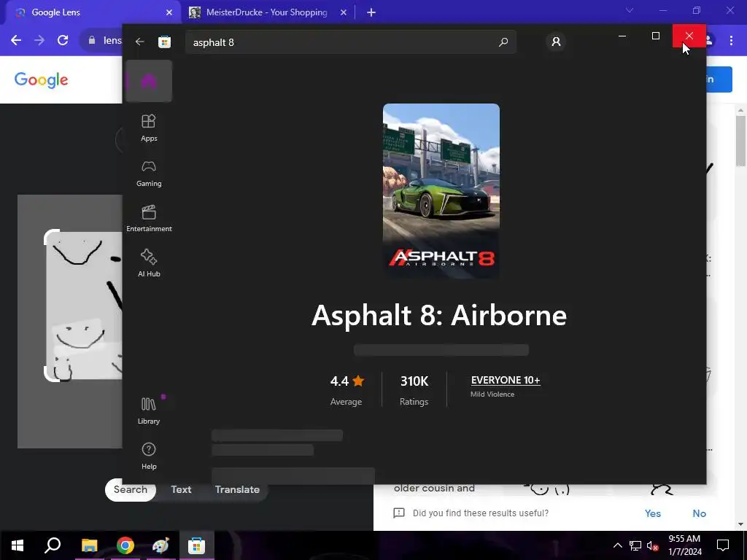The width and height of the screenshot is (747, 560).
Task: Click the Store back arrow button
Action: coord(139,42)
